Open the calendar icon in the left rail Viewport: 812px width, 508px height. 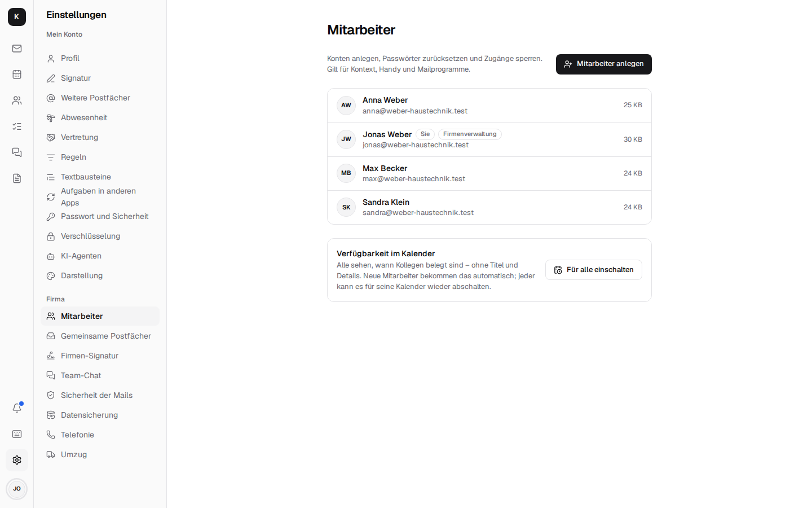[17, 75]
